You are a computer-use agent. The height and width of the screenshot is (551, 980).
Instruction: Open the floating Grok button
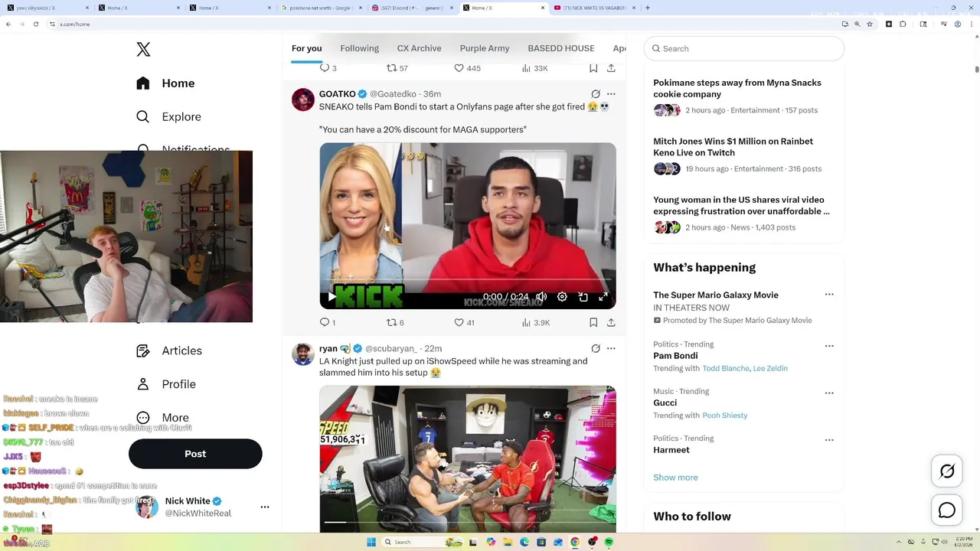coord(947,471)
